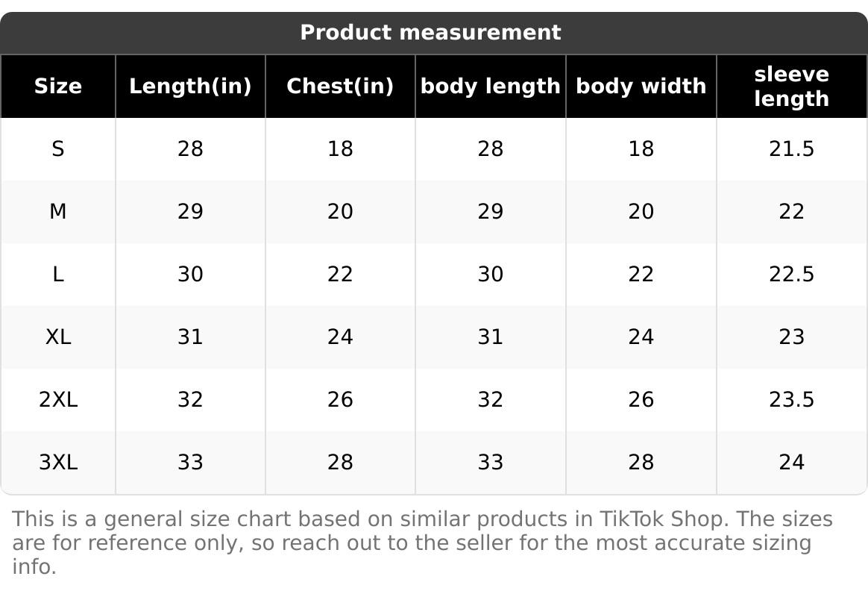
Task: Select the body length column header
Action: (490, 86)
